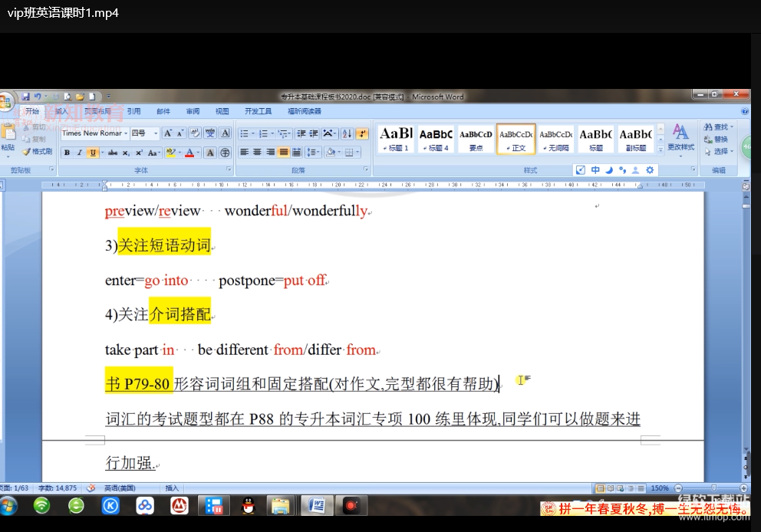Click the Center alignment icon

coord(257,153)
